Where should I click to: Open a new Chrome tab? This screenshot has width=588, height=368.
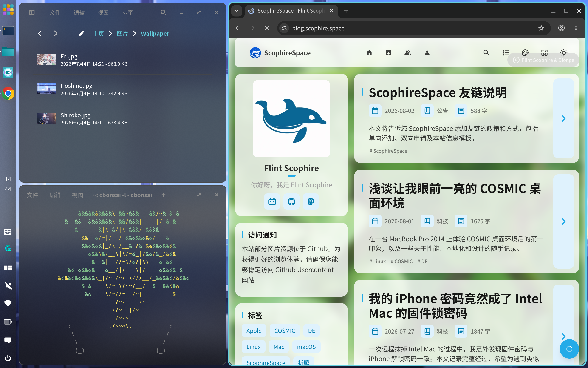(346, 11)
